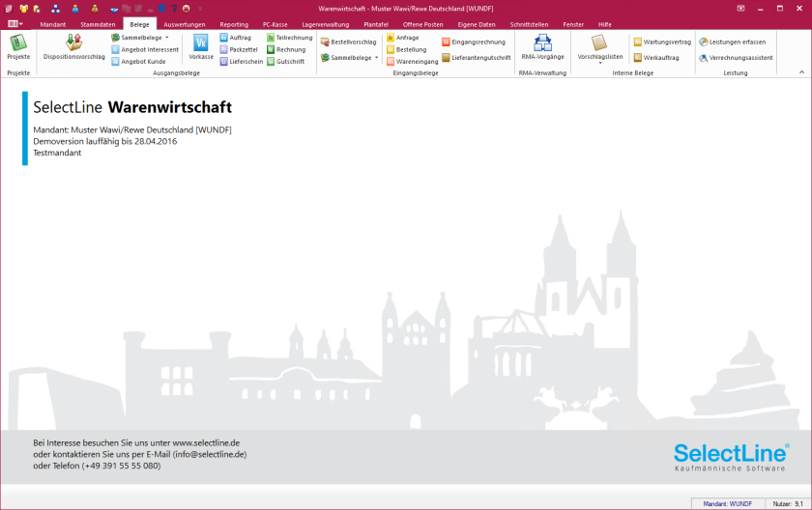The image size is (812, 510).
Task: Collapse the ribbon with the chevron
Action: pos(801,72)
